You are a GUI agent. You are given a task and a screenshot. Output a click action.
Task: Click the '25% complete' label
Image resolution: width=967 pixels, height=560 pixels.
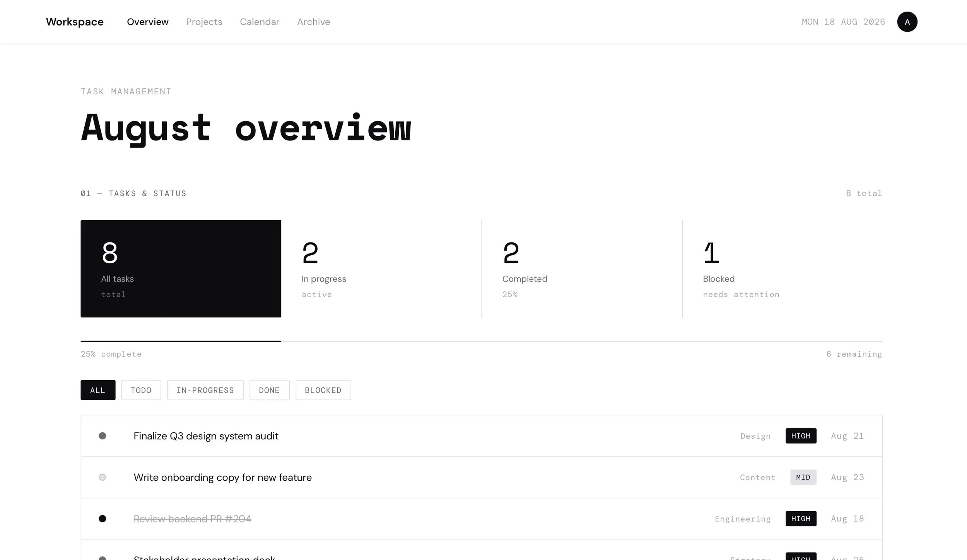111,354
